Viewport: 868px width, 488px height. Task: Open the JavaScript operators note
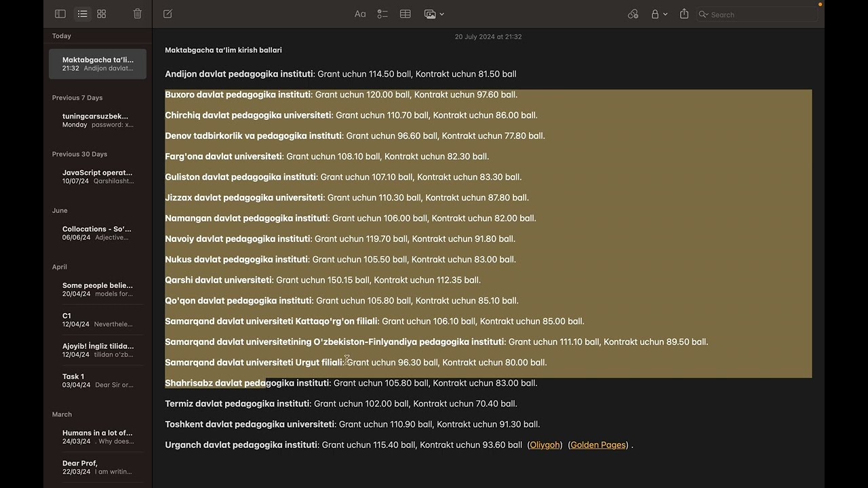pyautogui.click(x=98, y=176)
